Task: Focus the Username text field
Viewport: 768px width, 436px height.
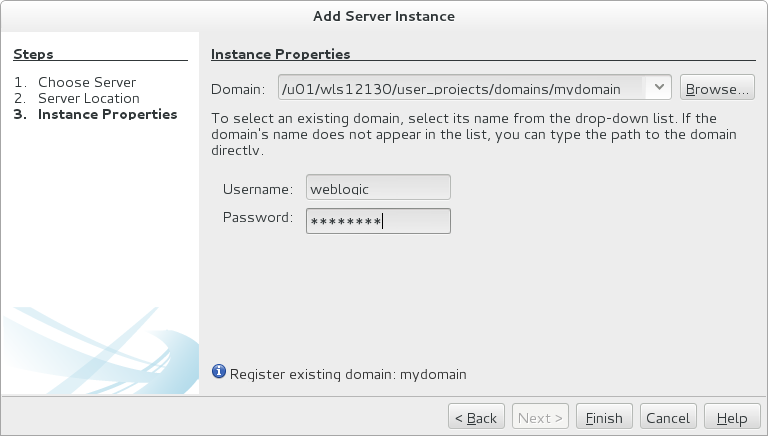Action: pos(378,187)
